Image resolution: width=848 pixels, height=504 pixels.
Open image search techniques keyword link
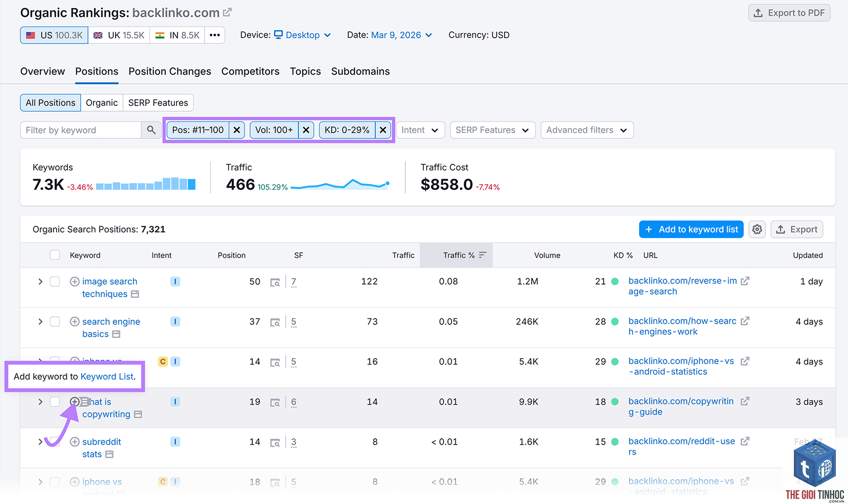(x=110, y=288)
